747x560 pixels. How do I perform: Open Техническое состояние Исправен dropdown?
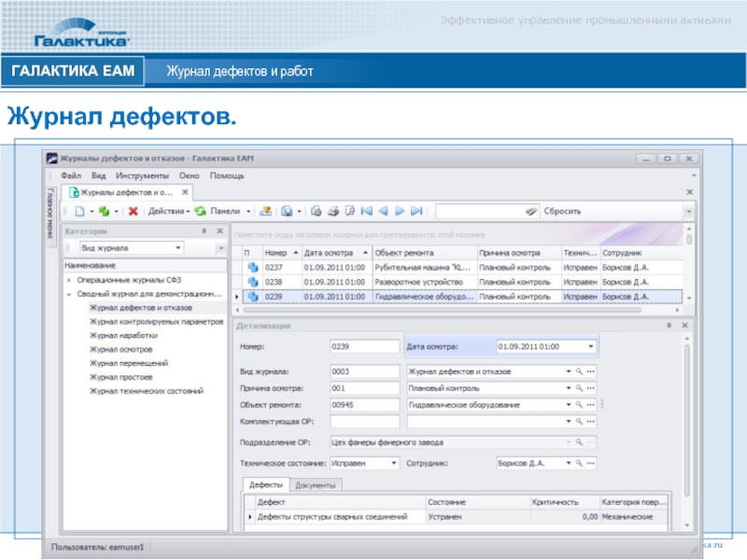point(393,462)
